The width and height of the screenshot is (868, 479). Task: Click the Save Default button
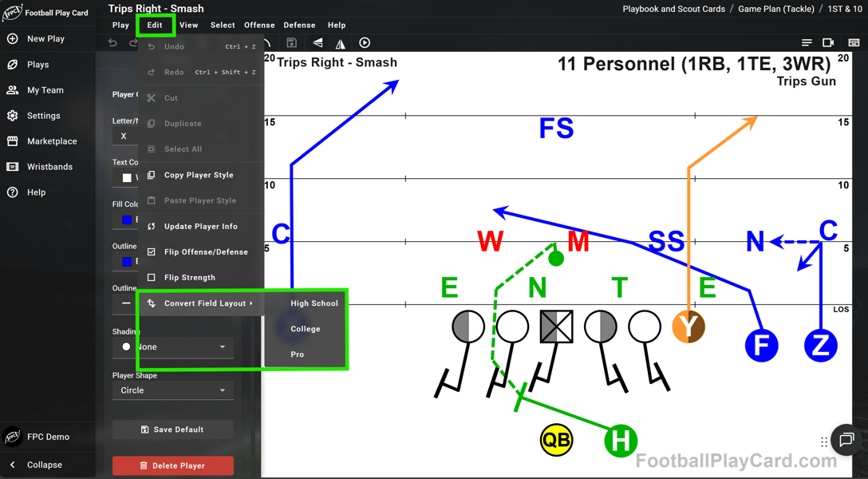[x=172, y=430]
